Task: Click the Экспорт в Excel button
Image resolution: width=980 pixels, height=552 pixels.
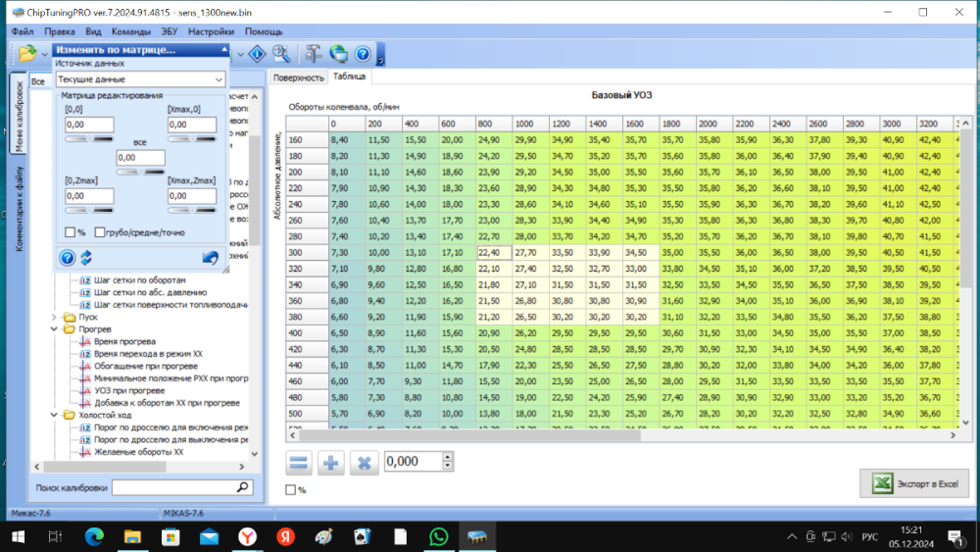Action: pyautogui.click(x=914, y=483)
